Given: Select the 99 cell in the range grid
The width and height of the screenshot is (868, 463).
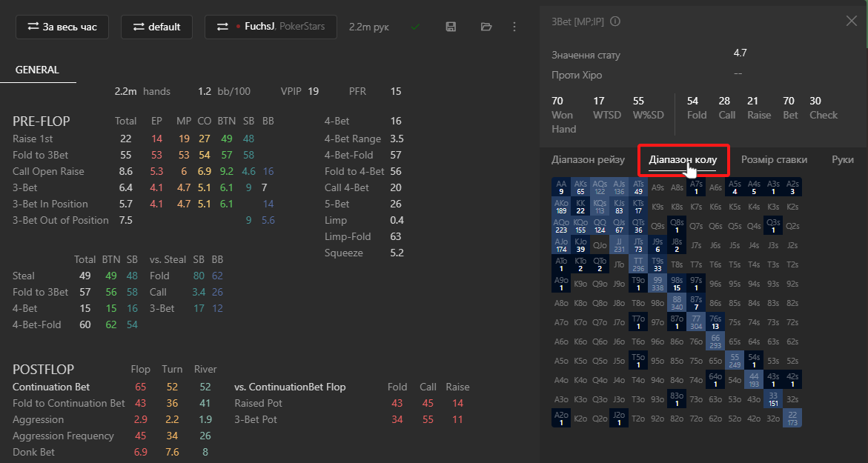Looking at the screenshot, I should [x=657, y=284].
